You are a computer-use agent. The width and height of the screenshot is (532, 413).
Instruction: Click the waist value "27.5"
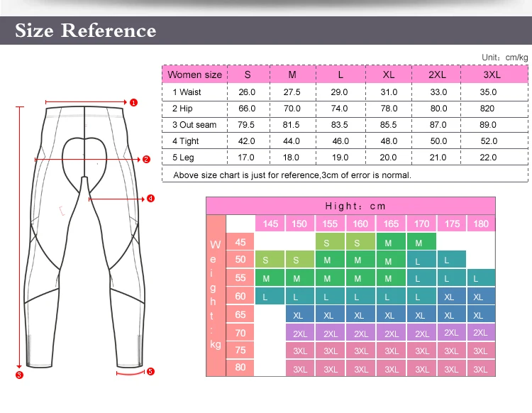pyautogui.click(x=292, y=92)
